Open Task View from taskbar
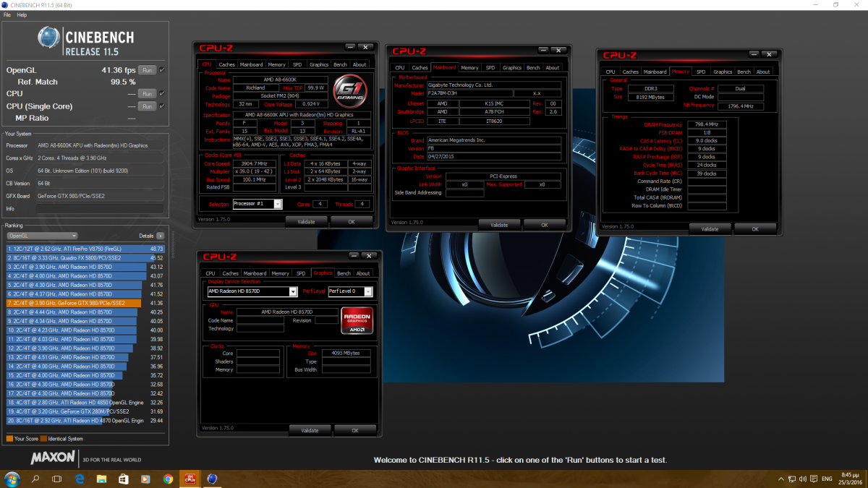This screenshot has height=488, width=868. 57,479
